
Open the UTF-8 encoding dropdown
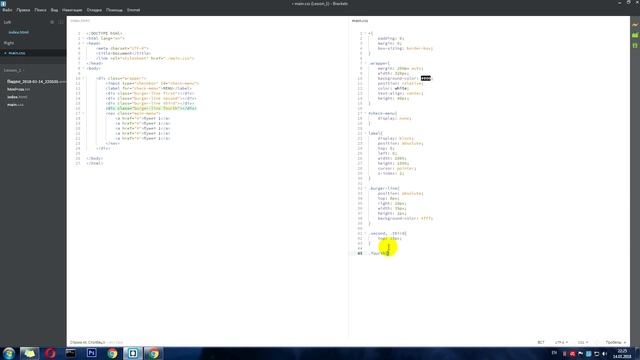561,342
